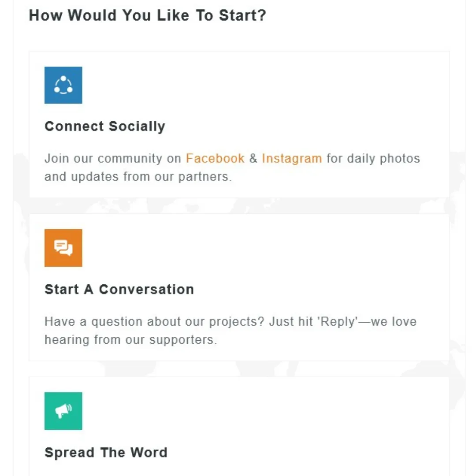This screenshot has height=476, width=476.
Task: Click "hearing from our supporters" line
Action: coord(130,340)
